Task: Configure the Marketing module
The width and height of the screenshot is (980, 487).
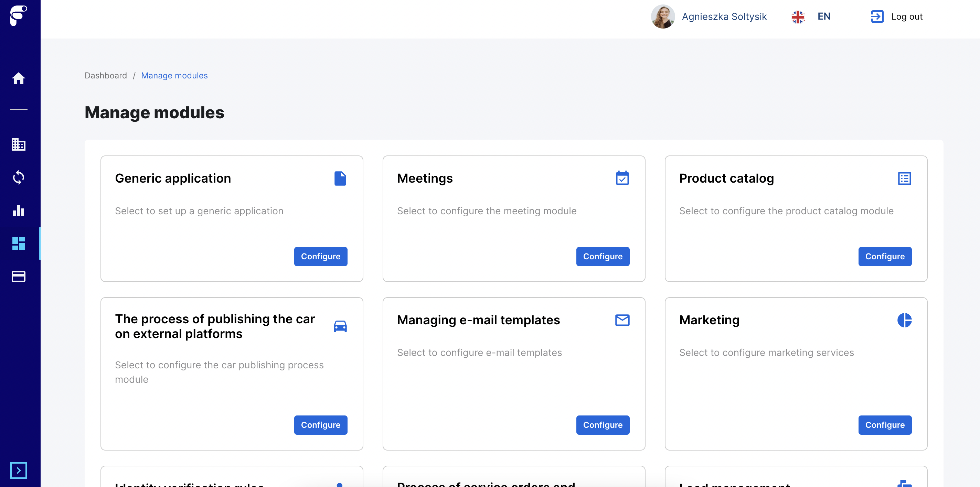Action: [x=884, y=425]
